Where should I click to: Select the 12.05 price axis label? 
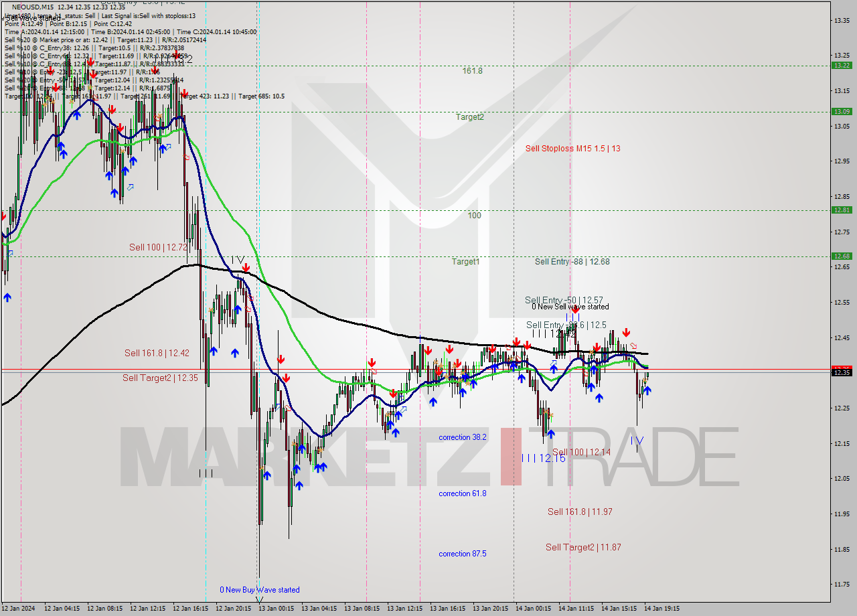[842, 478]
